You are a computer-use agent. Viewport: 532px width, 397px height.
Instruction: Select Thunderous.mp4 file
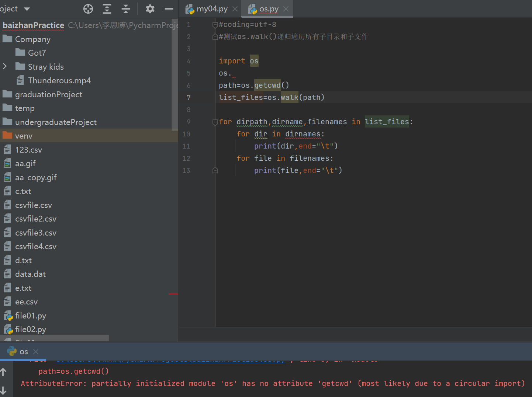pyautogui.click(x=59, y=80)
